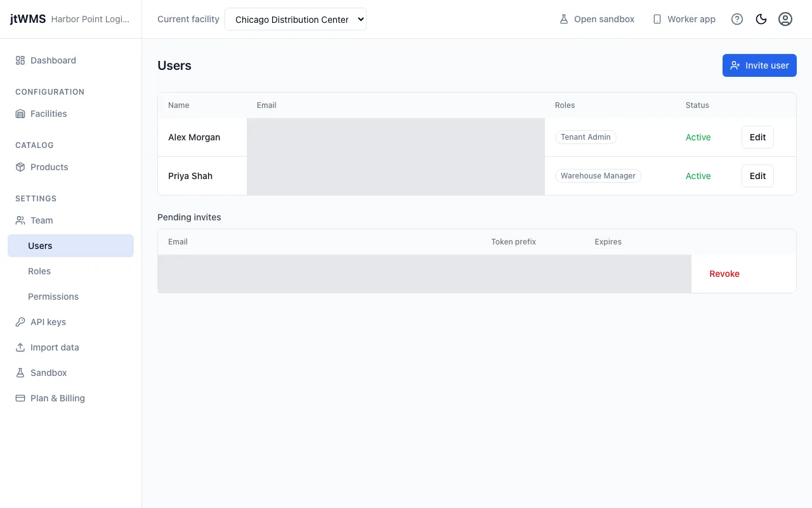
Task: Click the Warehouse Manager role badge
Action: coord(598,176)
